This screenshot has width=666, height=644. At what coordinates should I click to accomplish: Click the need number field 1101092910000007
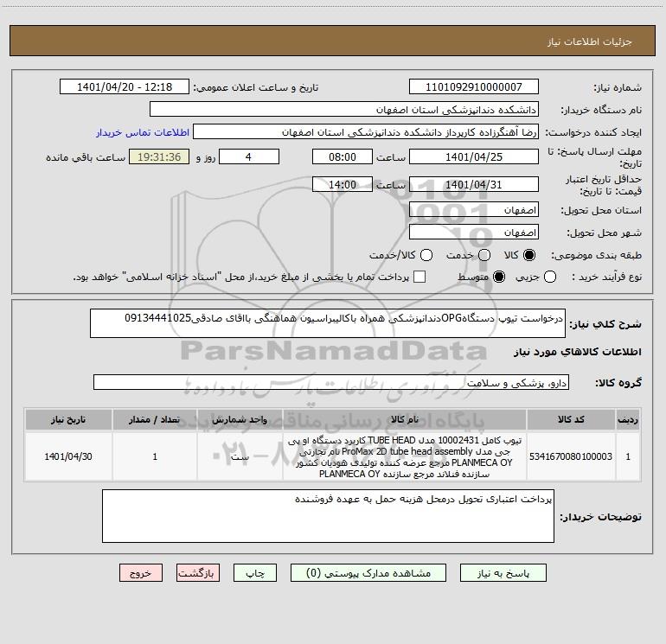coord(474,86)
